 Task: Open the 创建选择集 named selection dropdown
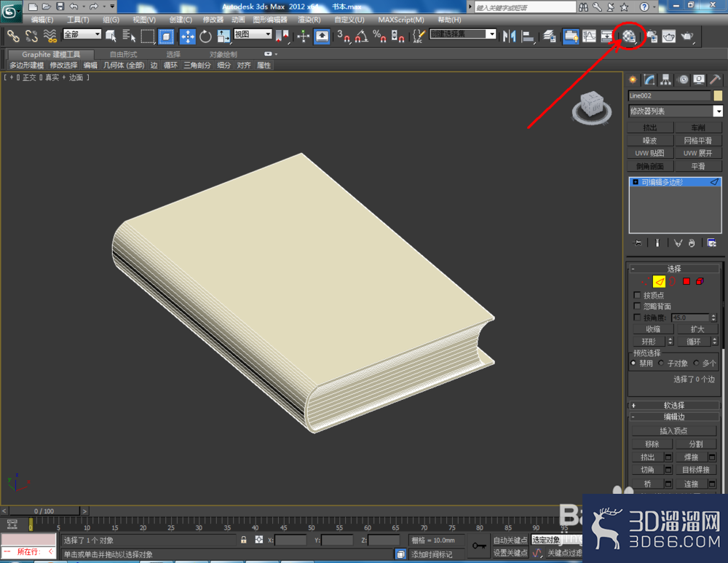pyautogui.click(x=463, y=34)
